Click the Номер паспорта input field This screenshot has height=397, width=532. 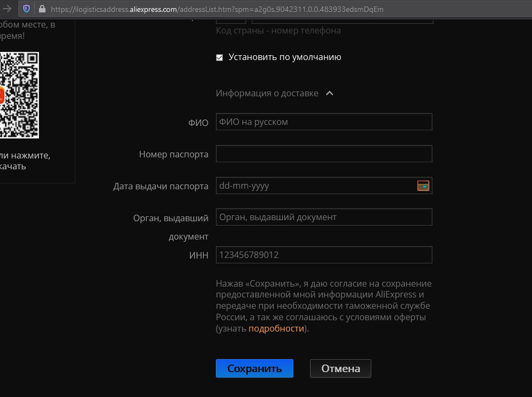pyautogui.click(x=324, y=154)
